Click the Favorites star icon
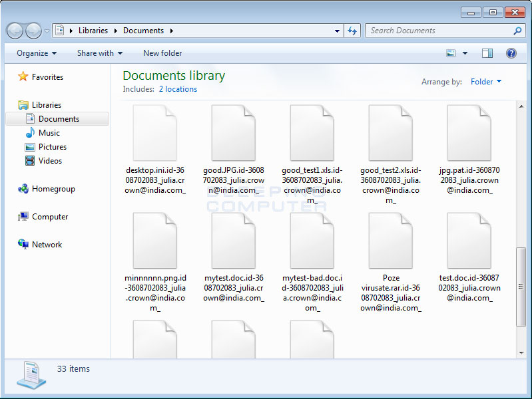This screenshot has width=532, height=399. point(23,76)
